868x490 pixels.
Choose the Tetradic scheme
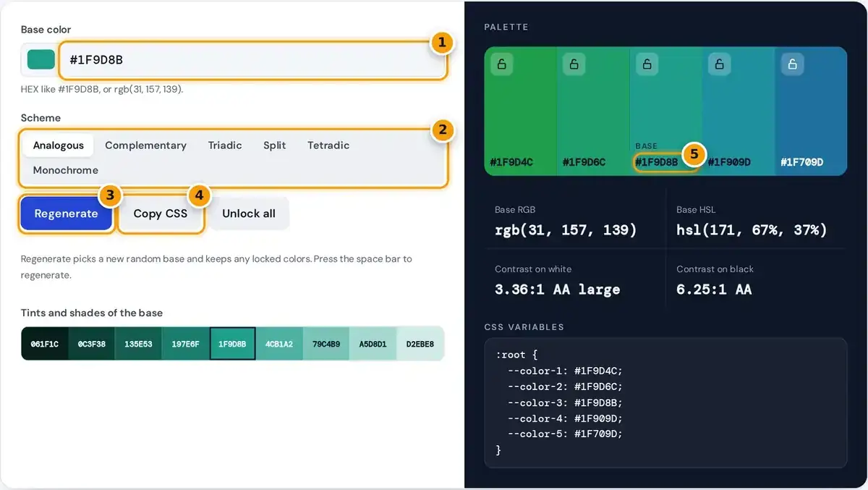tap(328, 145)
